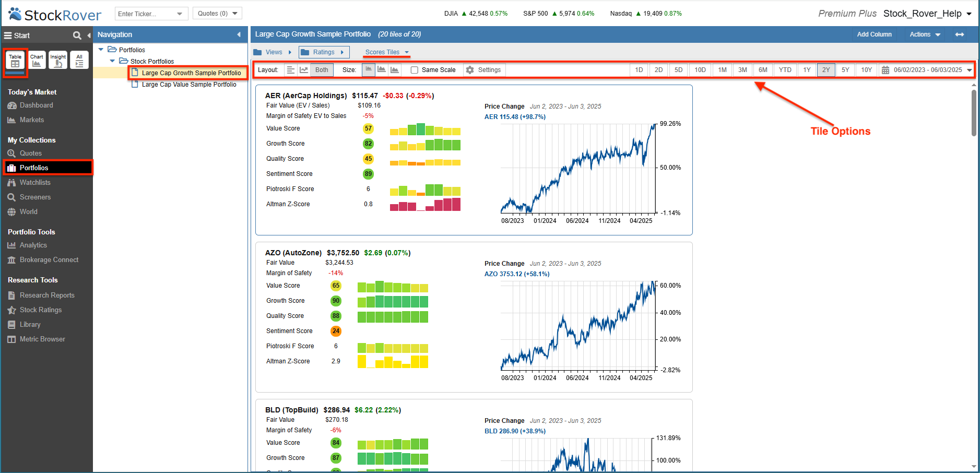The width and height of the screenshot is (980, 473).
Task: Click the Dashboard gauge icon
Action: pos(11,105)
